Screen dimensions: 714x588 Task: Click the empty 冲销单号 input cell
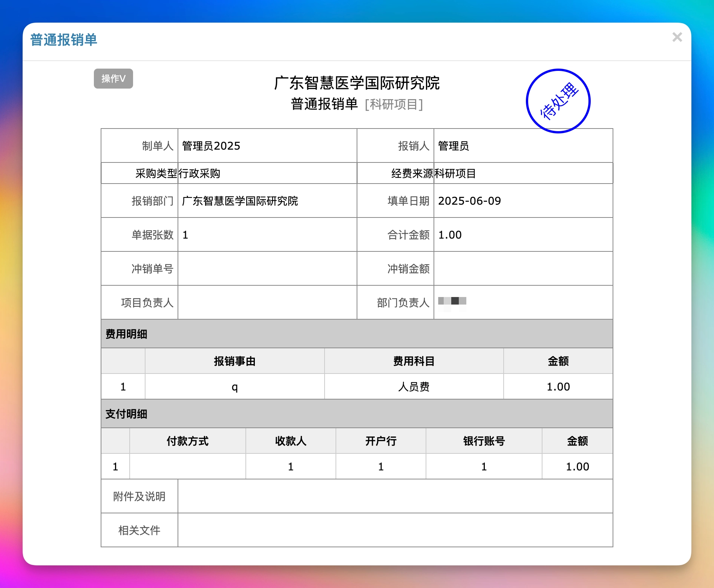click(267, 268)
